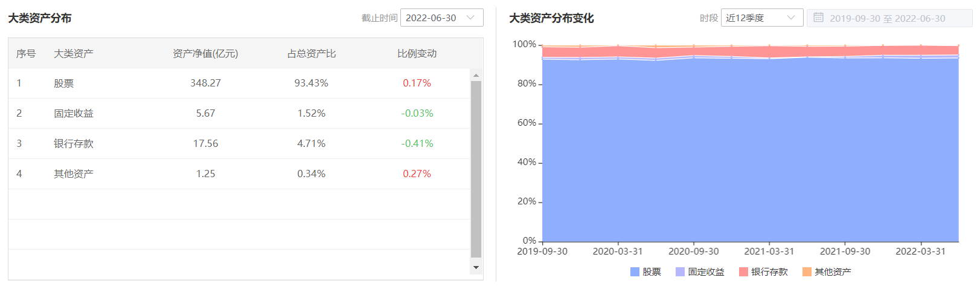Click the 2021-03-31 marker on chart axis

(x=769, y=251)
